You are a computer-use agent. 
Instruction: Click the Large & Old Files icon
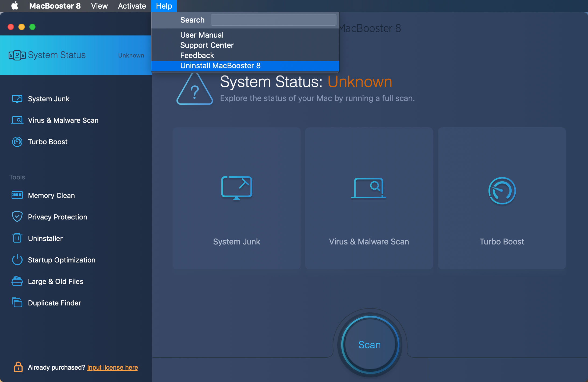coord(17,281)
